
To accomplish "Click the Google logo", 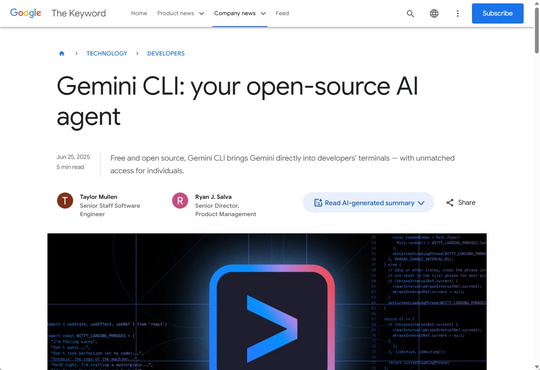I will tap(25, 13).
